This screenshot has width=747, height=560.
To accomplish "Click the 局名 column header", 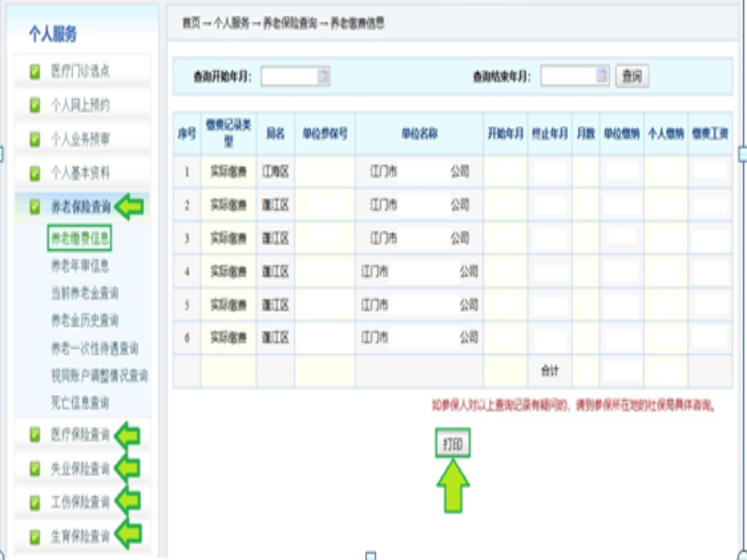I will tap(275, 133).
